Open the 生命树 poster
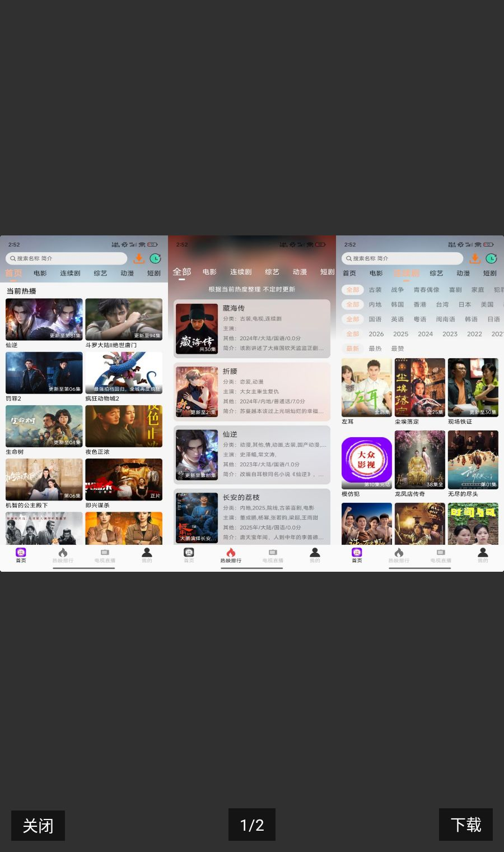This screenshot has height=852, width=504. coord(44,426)
